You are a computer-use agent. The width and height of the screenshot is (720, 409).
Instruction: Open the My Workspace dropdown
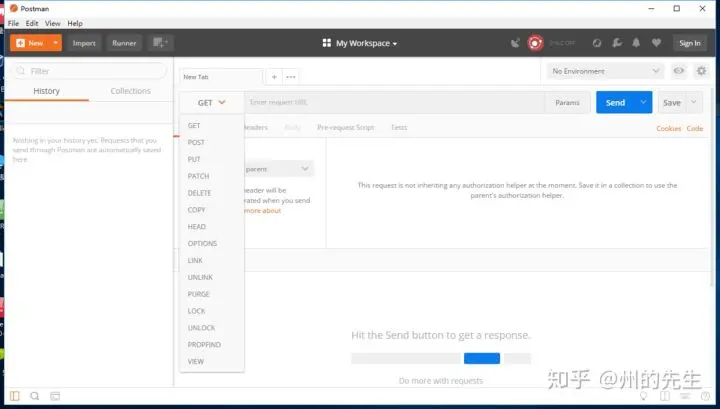click(366, 43)
